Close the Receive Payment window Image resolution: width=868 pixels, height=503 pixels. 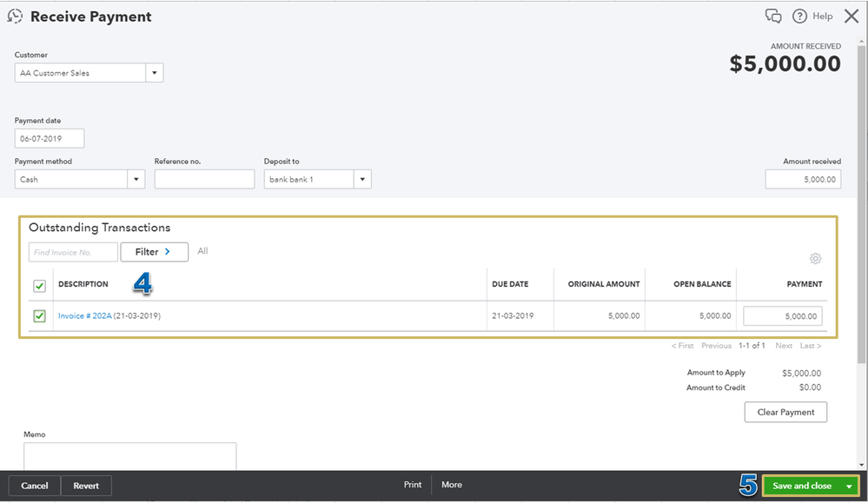click(x=851, y=16)
